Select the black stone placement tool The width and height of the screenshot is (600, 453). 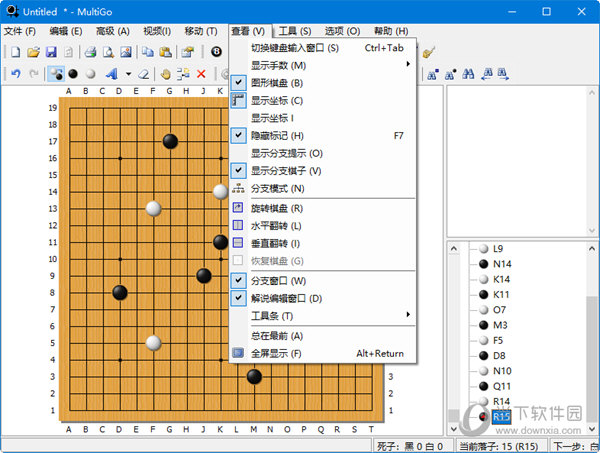click(75, 73)
